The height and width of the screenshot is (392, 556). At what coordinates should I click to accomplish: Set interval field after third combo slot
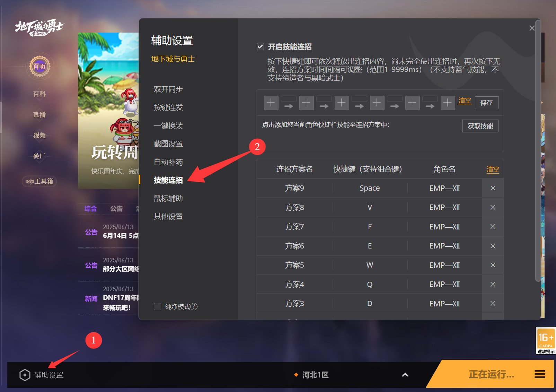tap(359, 99)
